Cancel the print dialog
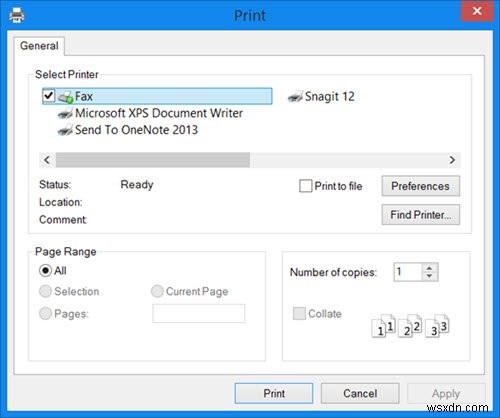The width and height of the screenshot is (500, 418). [360, 393]
